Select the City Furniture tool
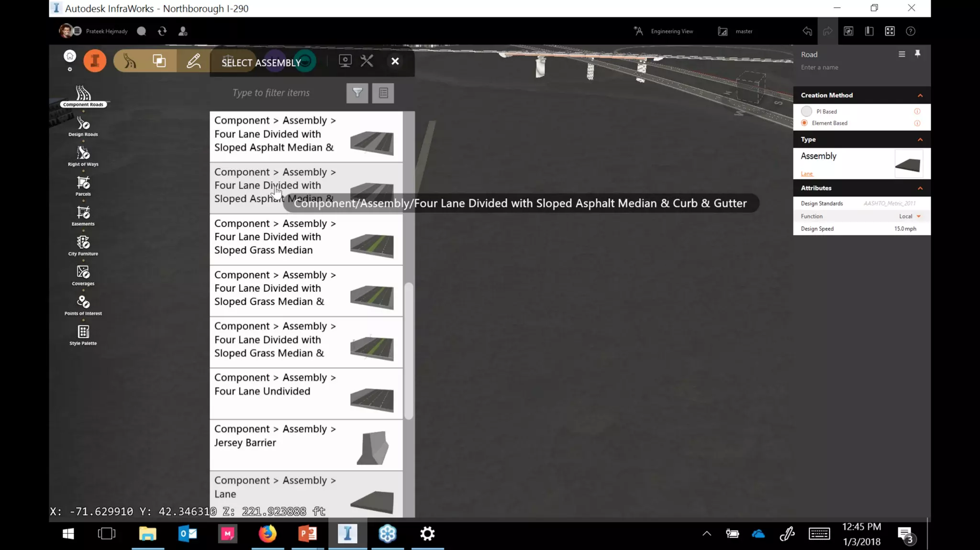Image resolution: width=980 pixels, height=550 pixels. click(x=83, y=246)
